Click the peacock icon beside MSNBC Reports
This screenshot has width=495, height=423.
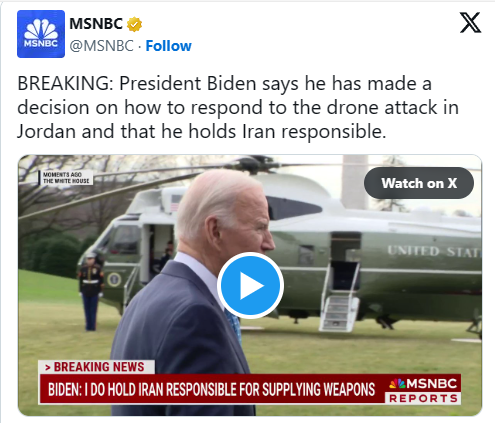coord(397,384)
